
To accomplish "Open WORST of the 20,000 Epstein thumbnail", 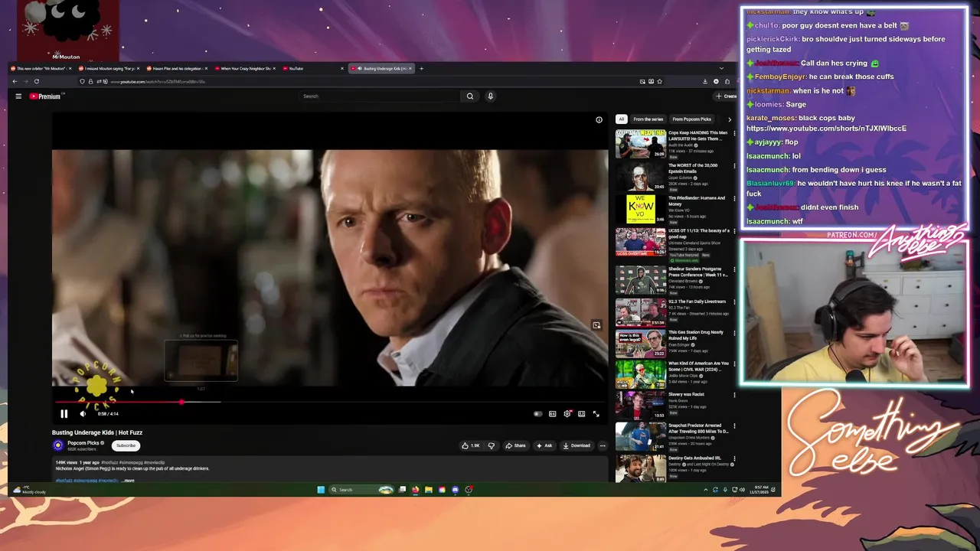I will 641,176.
